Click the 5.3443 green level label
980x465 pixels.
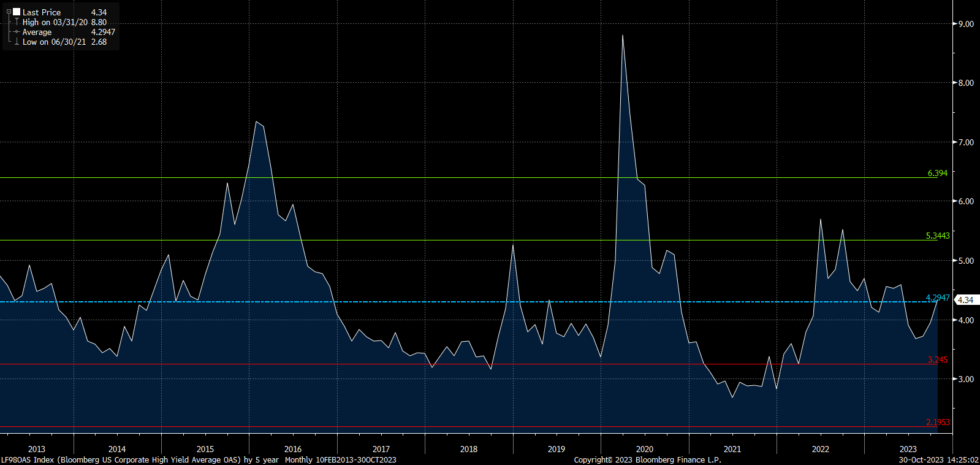(x=937, y=236)
